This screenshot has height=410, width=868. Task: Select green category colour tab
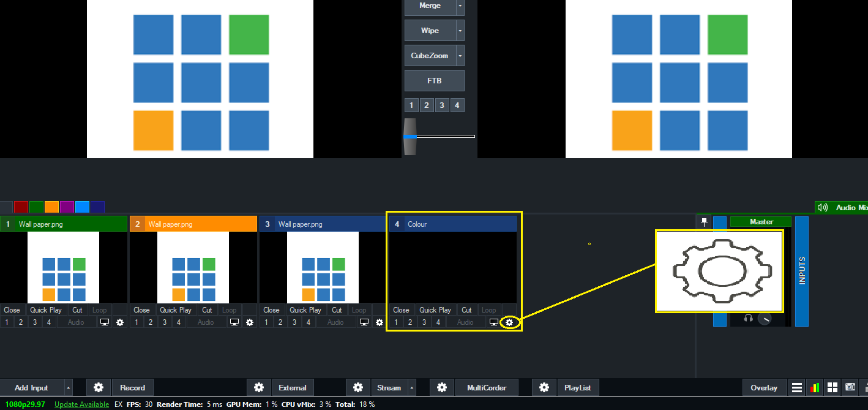(x=36, y=207)
